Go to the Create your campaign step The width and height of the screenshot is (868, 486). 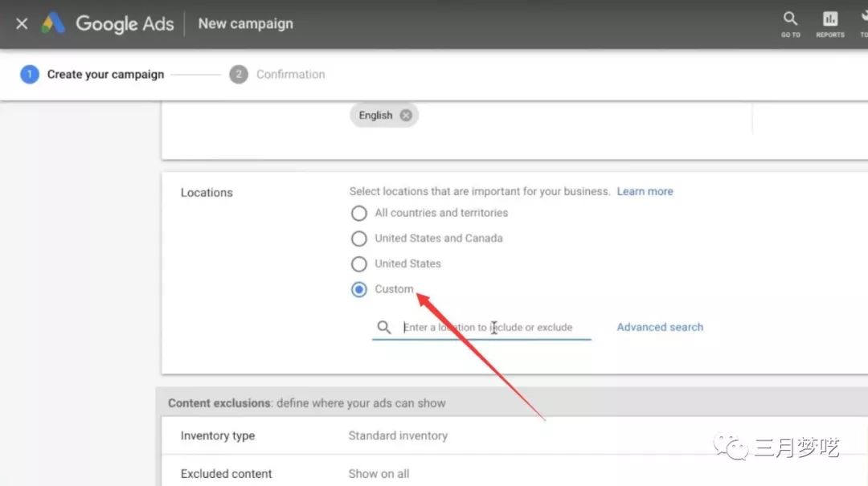click(105, 75)
